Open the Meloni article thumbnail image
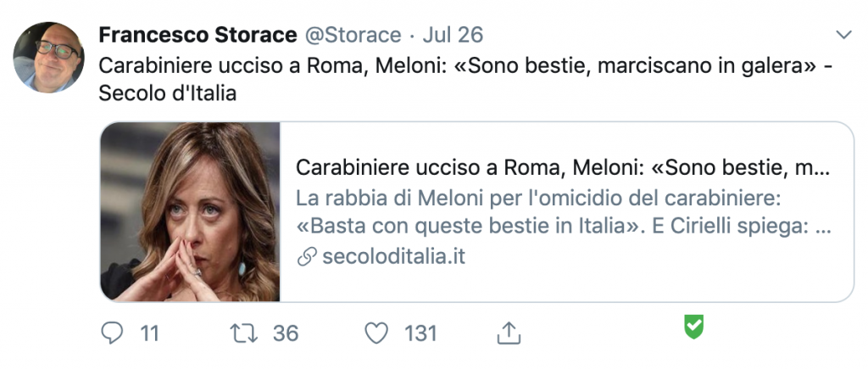 click(x=190, y=212)
